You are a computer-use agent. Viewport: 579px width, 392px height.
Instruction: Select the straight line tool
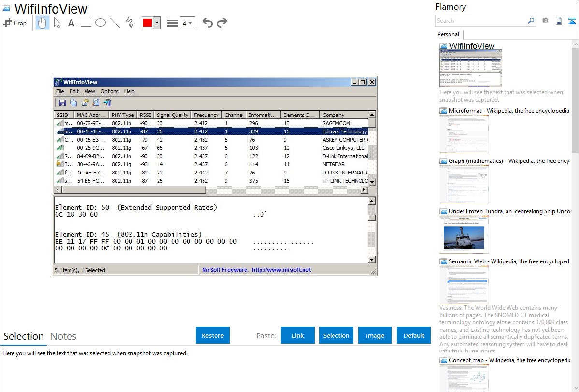tap(115, 23)
